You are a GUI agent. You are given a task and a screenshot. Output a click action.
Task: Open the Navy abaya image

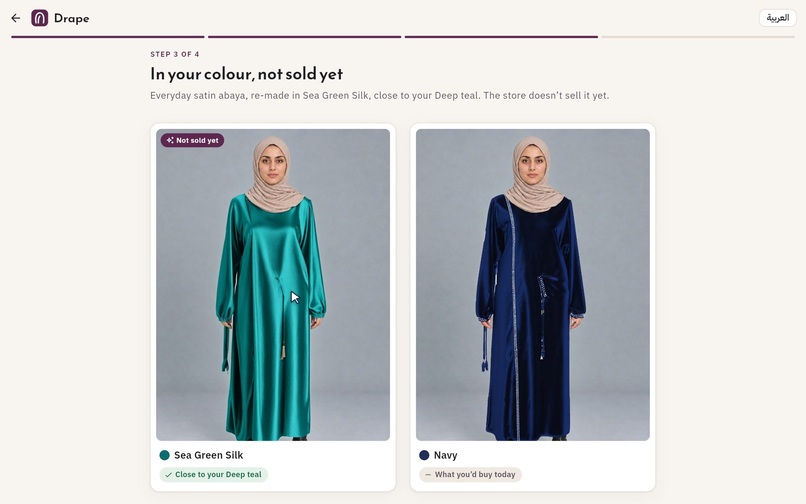click(533, 284)
